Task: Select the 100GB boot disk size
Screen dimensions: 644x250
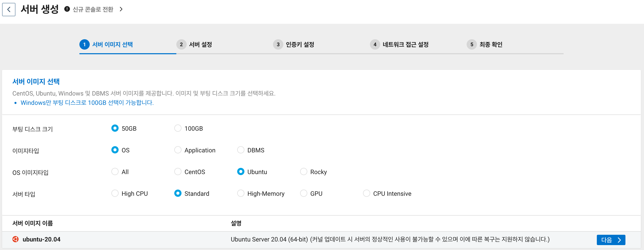Action: [x=178, y=128]
